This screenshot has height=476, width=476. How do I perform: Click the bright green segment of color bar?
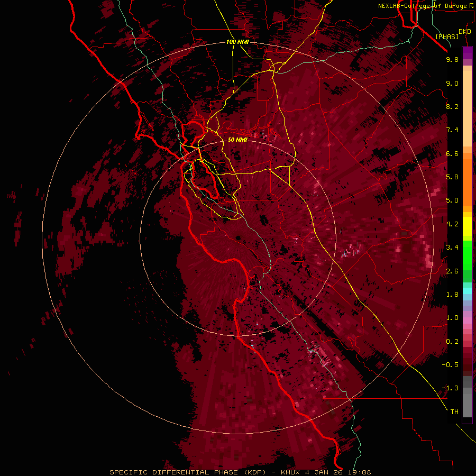pos(467,255)
